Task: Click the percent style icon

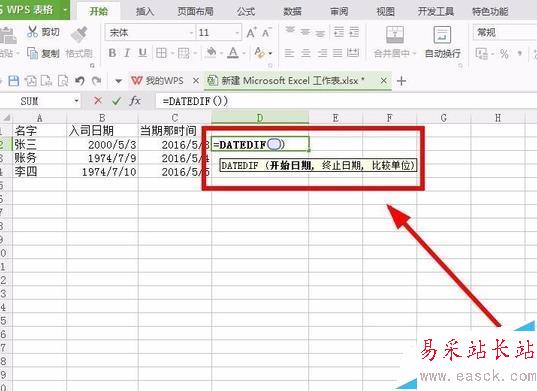Action: point(504,53)
